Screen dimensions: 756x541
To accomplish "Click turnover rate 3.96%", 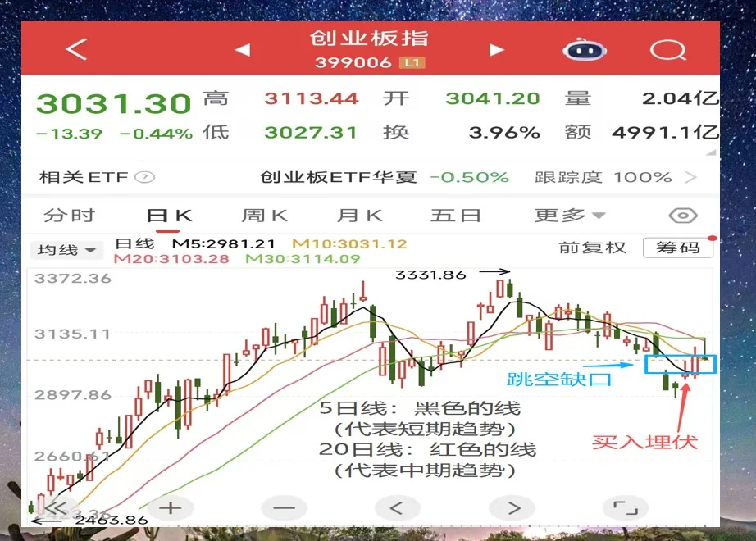I will [504, 133].
